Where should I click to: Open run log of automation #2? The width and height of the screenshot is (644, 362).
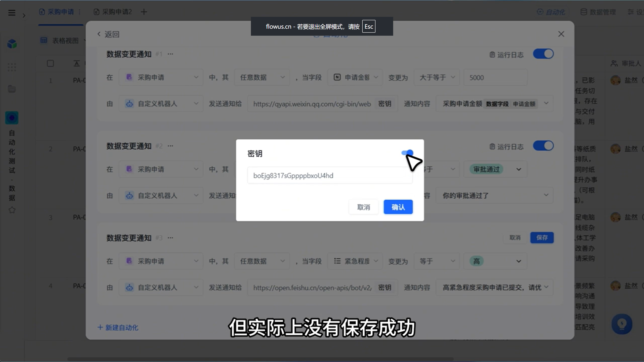pos(506,147)
